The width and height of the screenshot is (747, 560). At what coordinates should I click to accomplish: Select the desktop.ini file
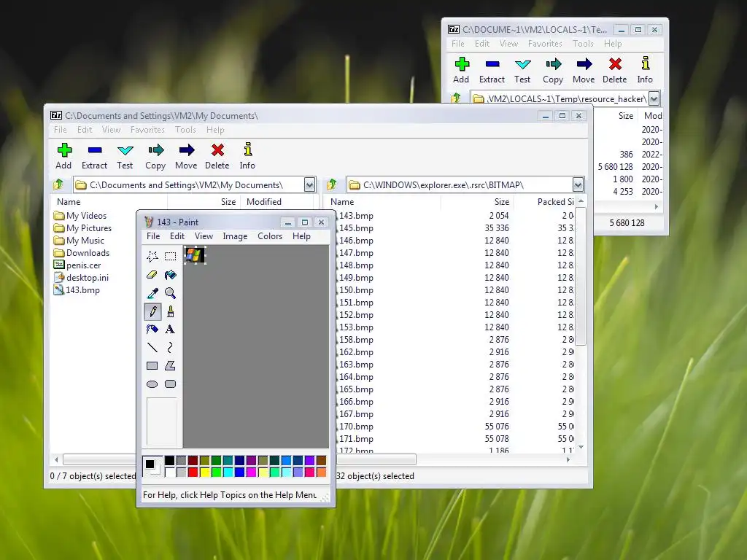(x=81, y=278)
